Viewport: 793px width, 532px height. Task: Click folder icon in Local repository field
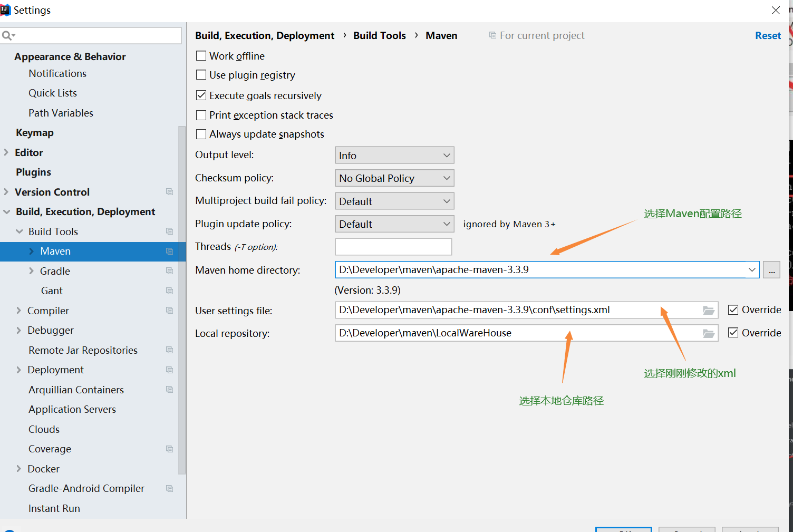point(709,334)
